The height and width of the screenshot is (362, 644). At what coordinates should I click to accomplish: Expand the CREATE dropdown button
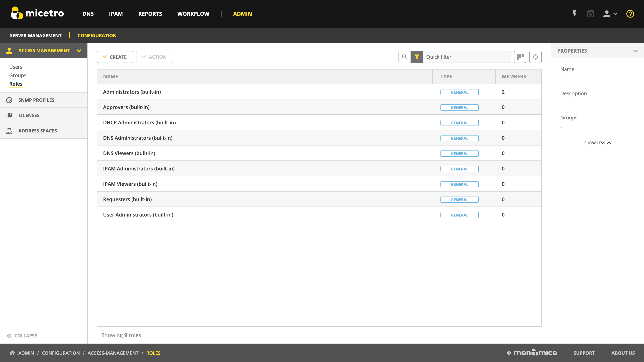(115, 57)
